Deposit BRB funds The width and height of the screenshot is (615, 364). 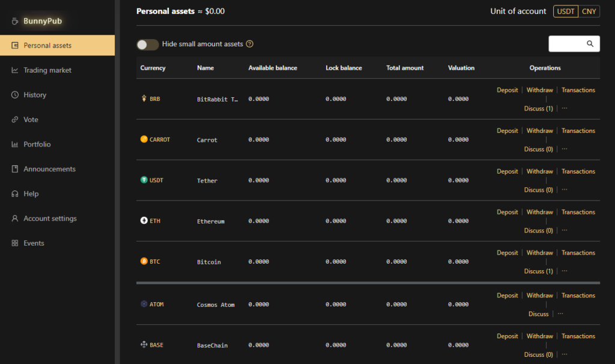pos(507,90)
